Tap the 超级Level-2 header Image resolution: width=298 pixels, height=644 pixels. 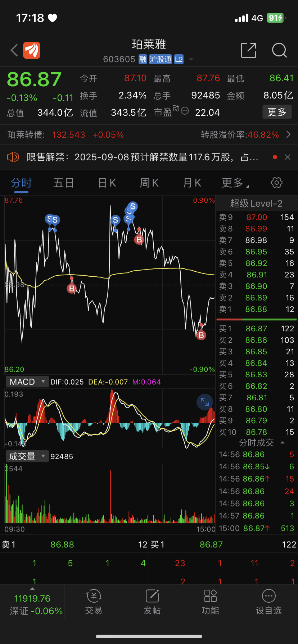pyautogui.click(x=256, y=203)
